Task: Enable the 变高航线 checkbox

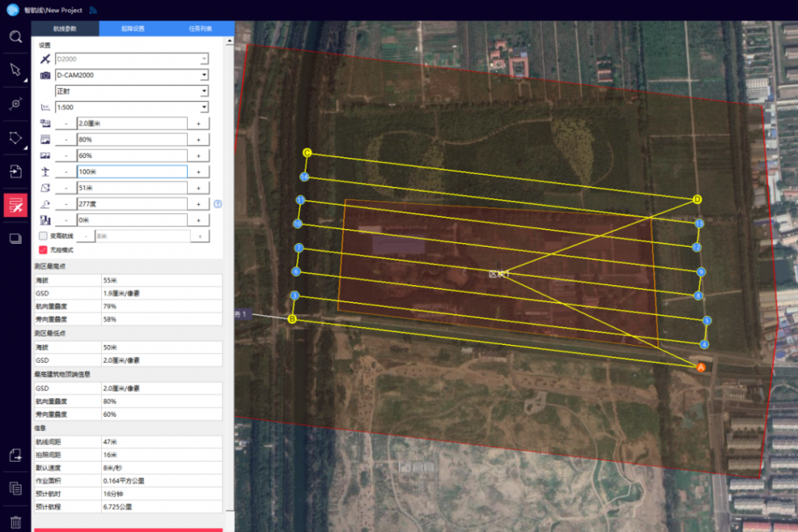Action: pyautogui.click(x=44, y=236)
